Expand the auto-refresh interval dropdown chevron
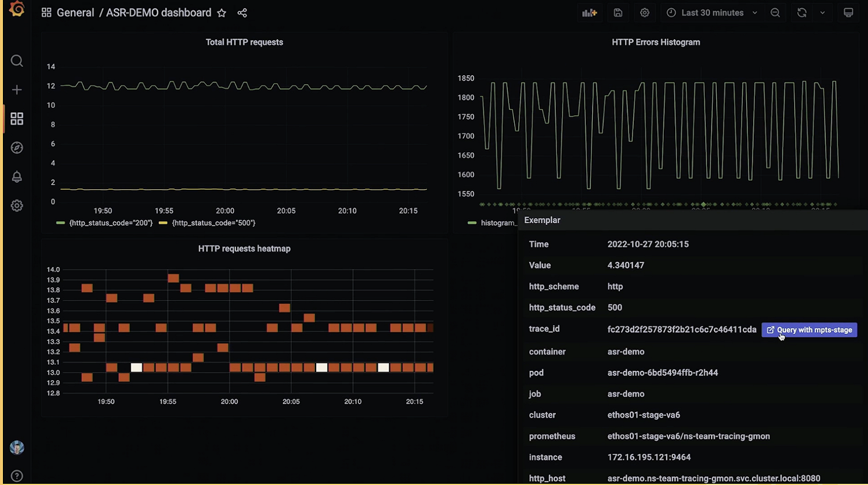The image size is (868, 485). [x=822, y=12]
